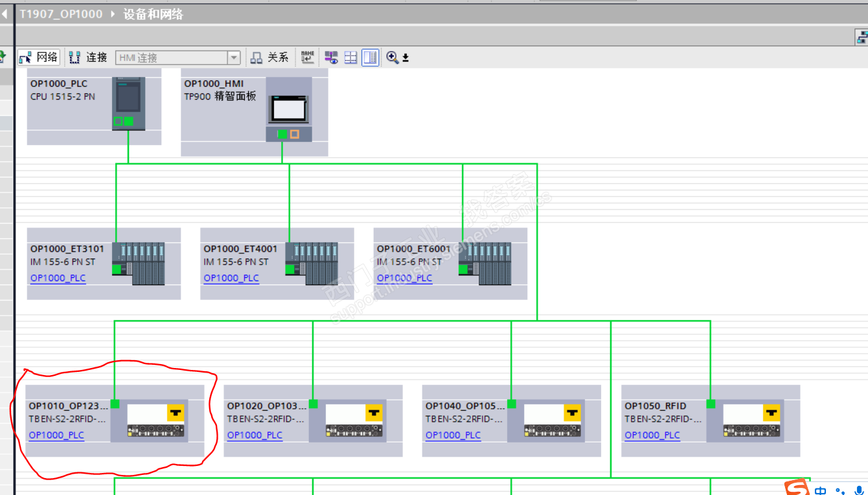Open OP1000_PLC link under OP1000_ET6001

[405, 278]
